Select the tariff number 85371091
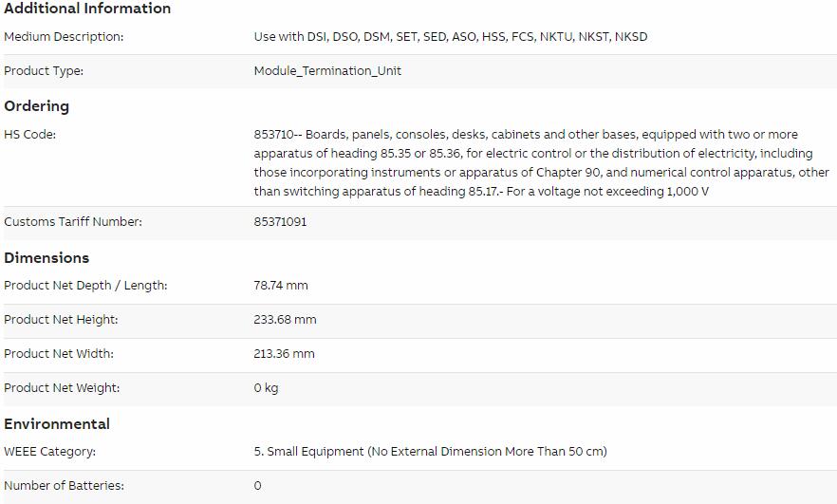837x504 pixels. 280,221
